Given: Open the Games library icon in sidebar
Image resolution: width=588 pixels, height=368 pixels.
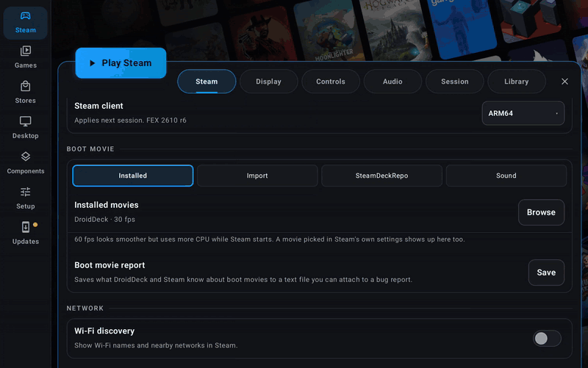Looking at the screenshot, I should [x=26, y=51].
